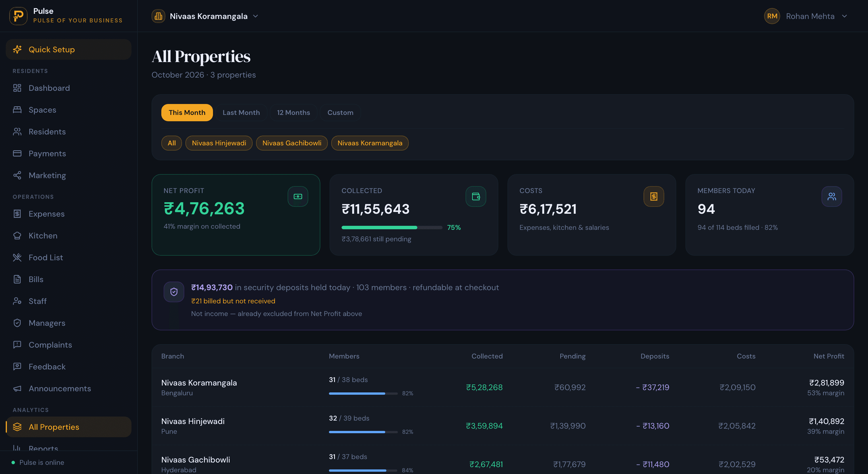Open the Rohan Mehta user menu
Viewport: 868px width, 474px height.
806,16
